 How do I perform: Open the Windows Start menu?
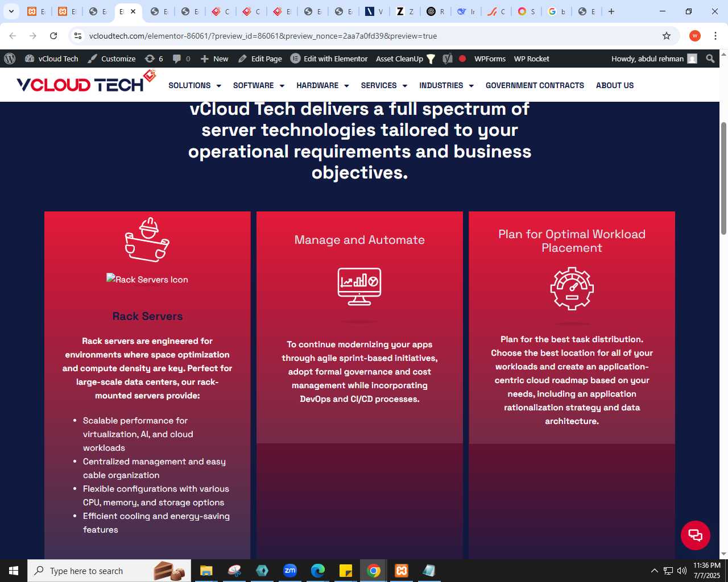click(14, 571)
